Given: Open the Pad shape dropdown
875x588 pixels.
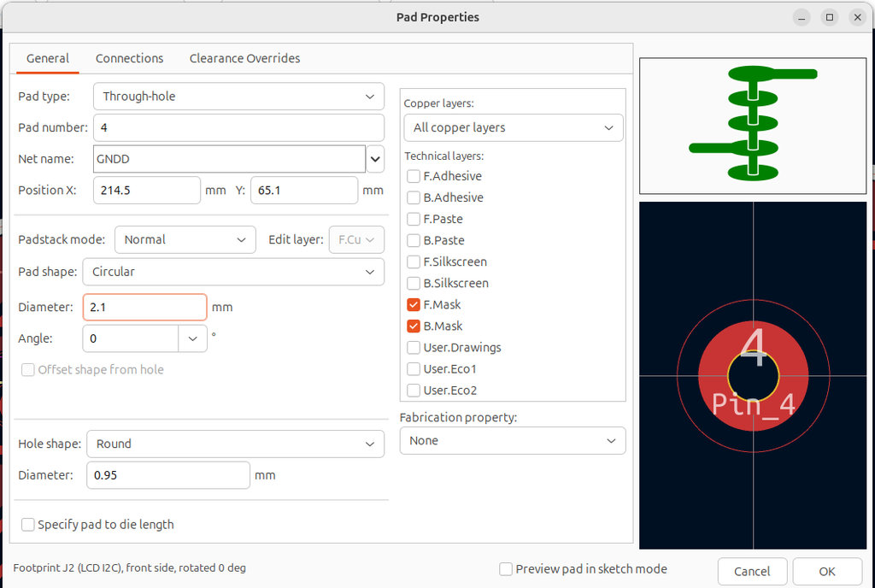Looking at the screenshot, I should tap(232, 272).
